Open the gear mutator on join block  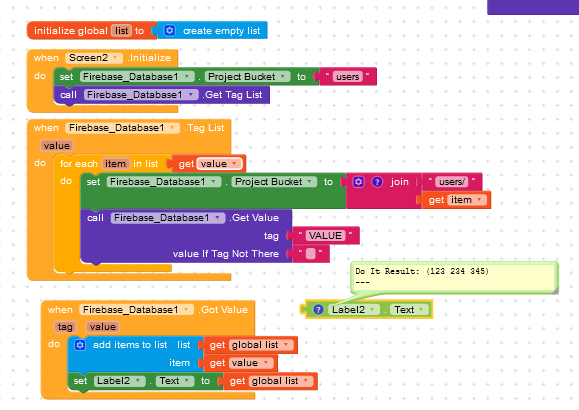click(x=358, y=182)
